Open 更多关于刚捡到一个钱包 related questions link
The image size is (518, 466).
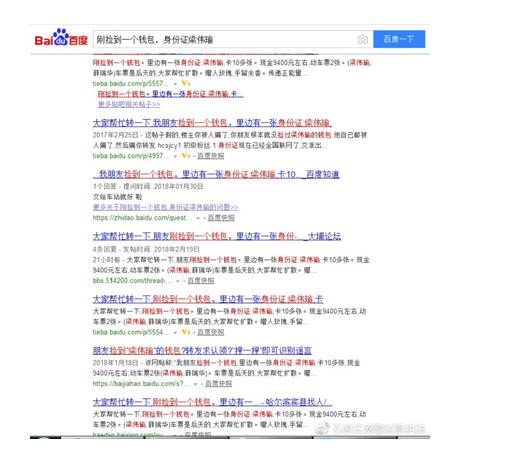point(165,207)
